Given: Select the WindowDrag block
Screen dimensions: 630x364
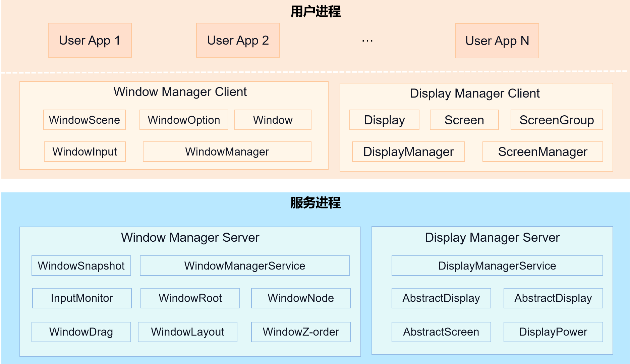Looking at the screenshot, I should [x=81, y=332].
